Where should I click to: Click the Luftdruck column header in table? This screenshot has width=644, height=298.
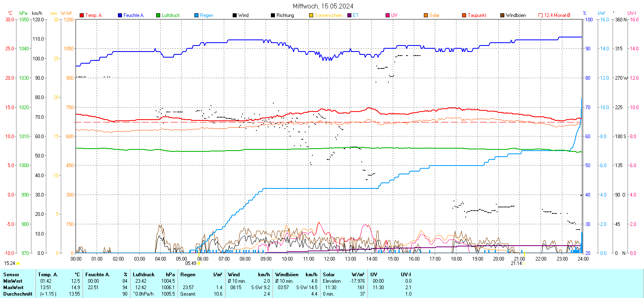click(144, 275)
